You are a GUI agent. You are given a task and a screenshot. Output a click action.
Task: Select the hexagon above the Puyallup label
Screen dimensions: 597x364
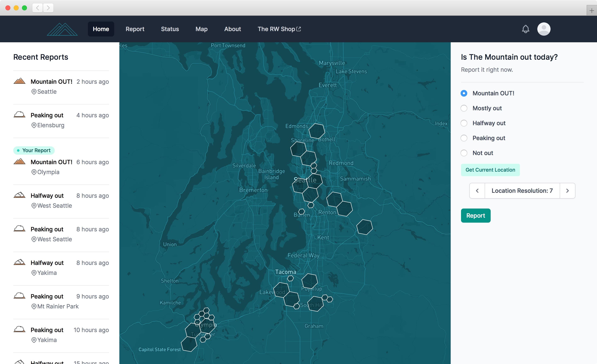pos(309,281)
